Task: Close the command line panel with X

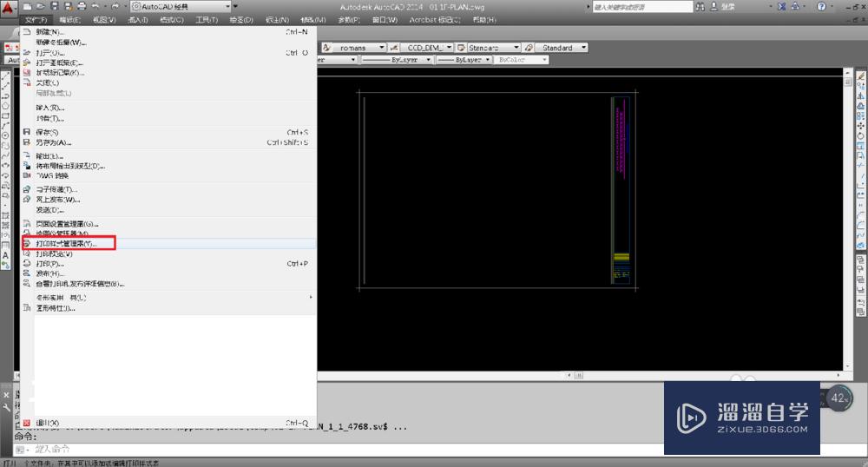Action: coord(6,395)
